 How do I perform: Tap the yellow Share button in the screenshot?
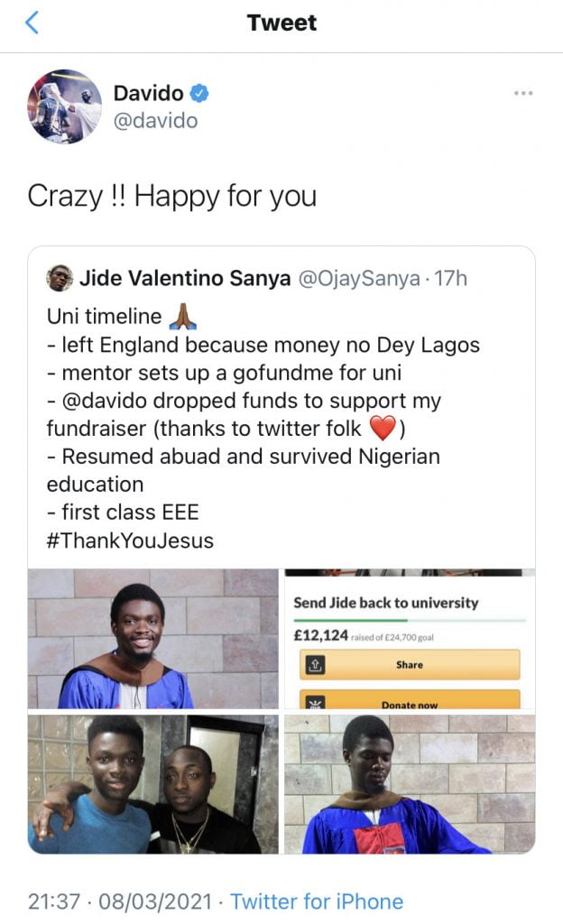click(410, 664)
